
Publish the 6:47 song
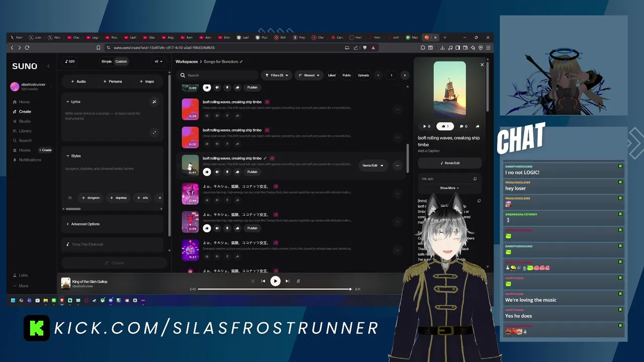[252, 172]
